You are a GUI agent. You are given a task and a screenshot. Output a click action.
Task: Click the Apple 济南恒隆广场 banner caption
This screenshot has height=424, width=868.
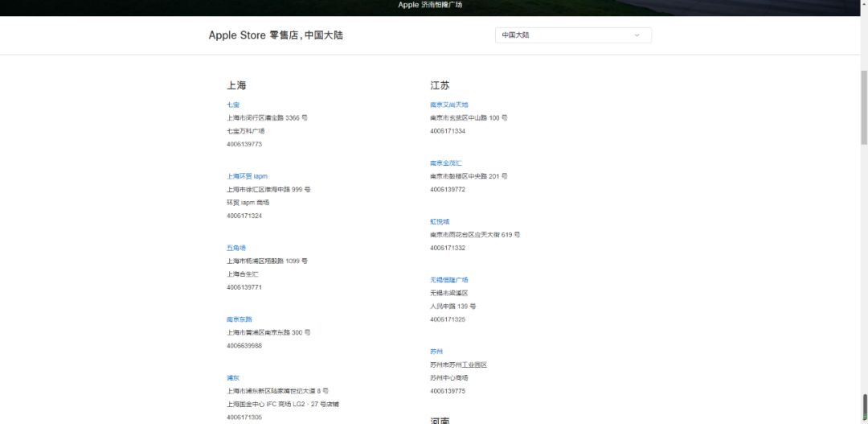tap(430, 5)
